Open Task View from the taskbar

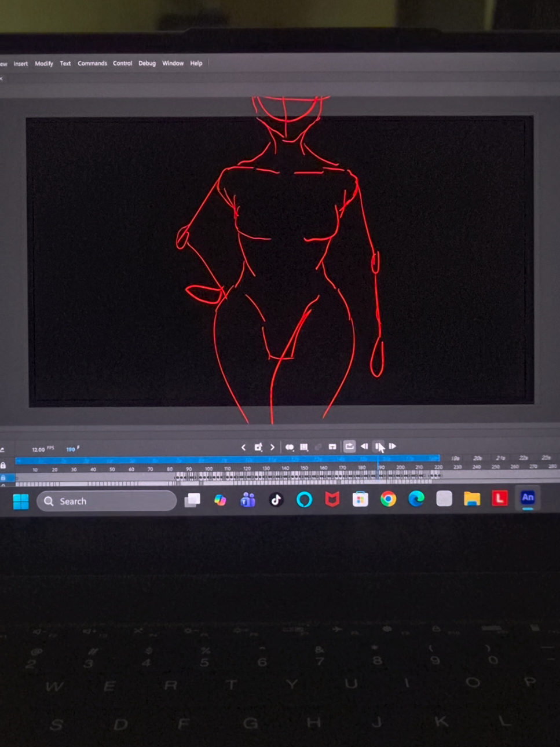tap(192, 500)
